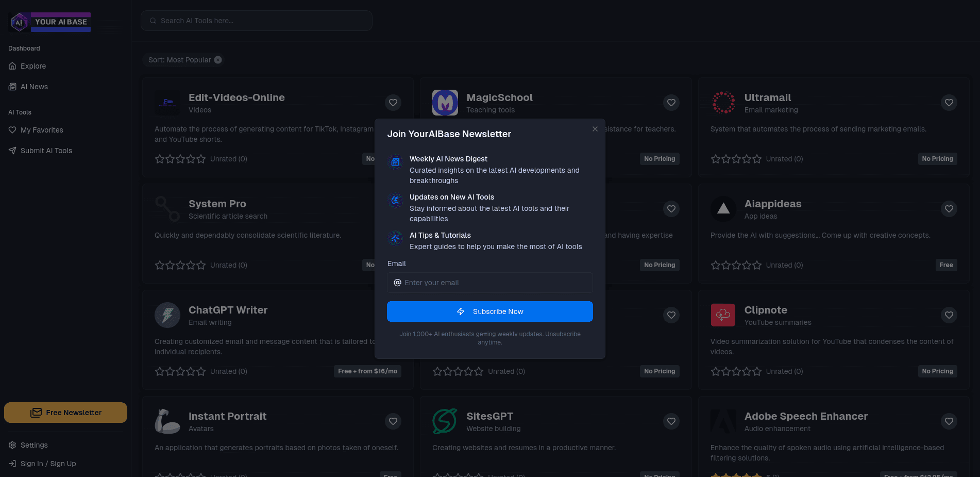This screenshot has height=477, width=980.
Task: Add Instant Portrait to favorites
Action: 393,421
